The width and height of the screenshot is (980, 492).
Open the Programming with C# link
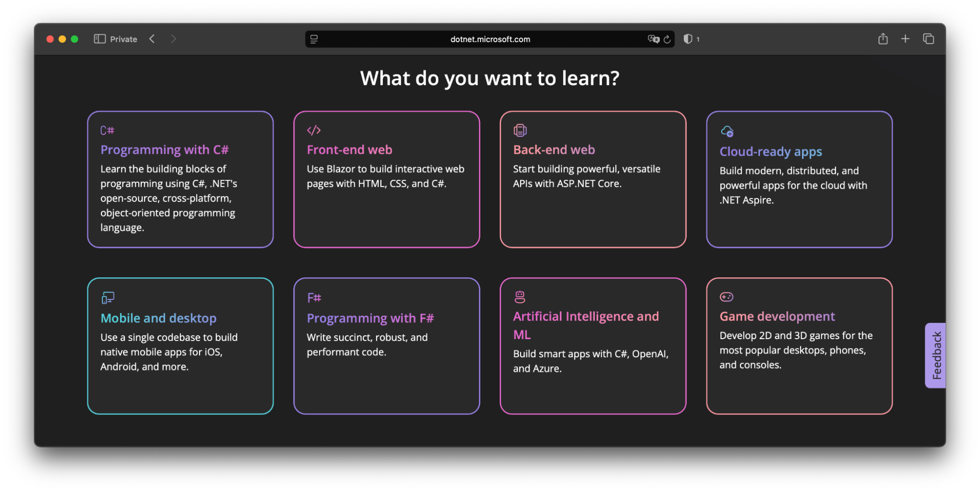(x=164, y=150)
